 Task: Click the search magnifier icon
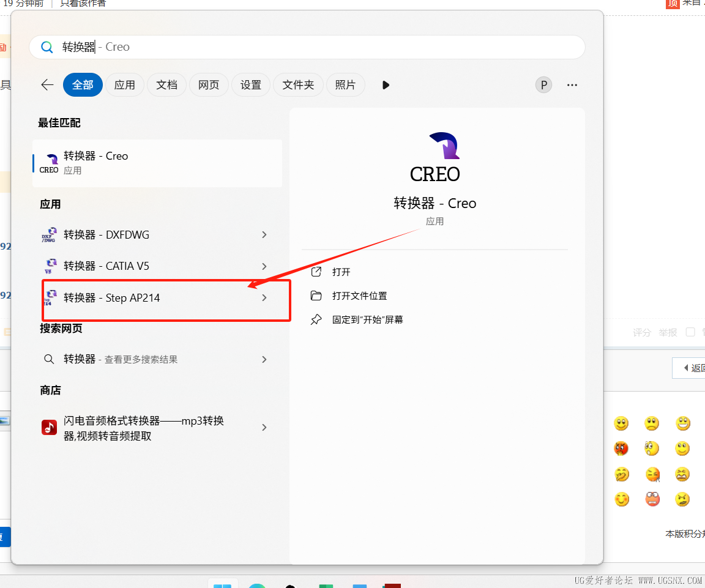point(47,47)
